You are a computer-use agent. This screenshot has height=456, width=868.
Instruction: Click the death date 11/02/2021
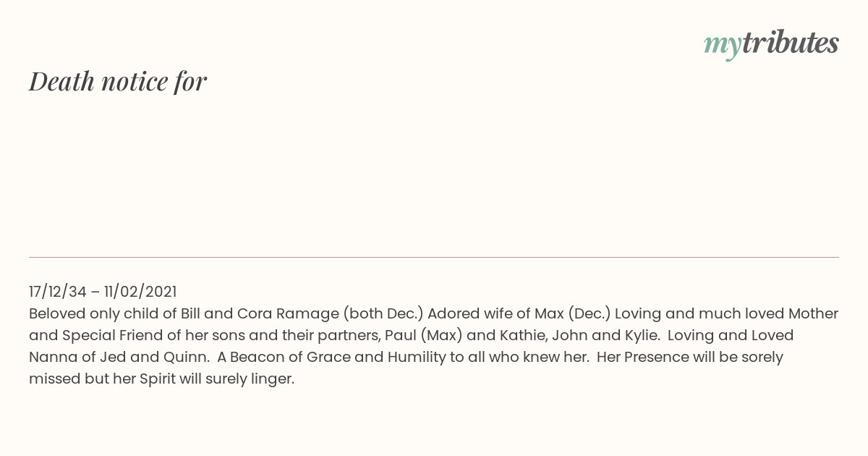(x=140, y=292)
